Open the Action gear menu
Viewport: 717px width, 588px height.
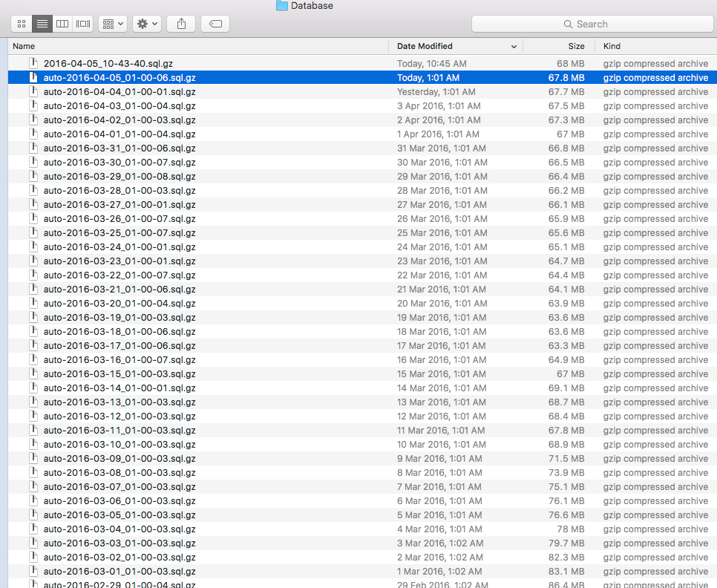click(147, 24)
